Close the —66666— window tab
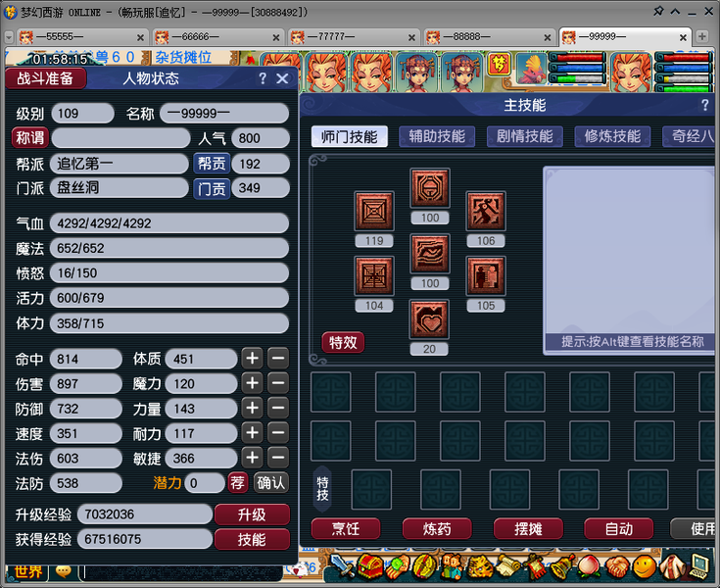The height and width of the screenshot is (588, 720). [276, 37]
